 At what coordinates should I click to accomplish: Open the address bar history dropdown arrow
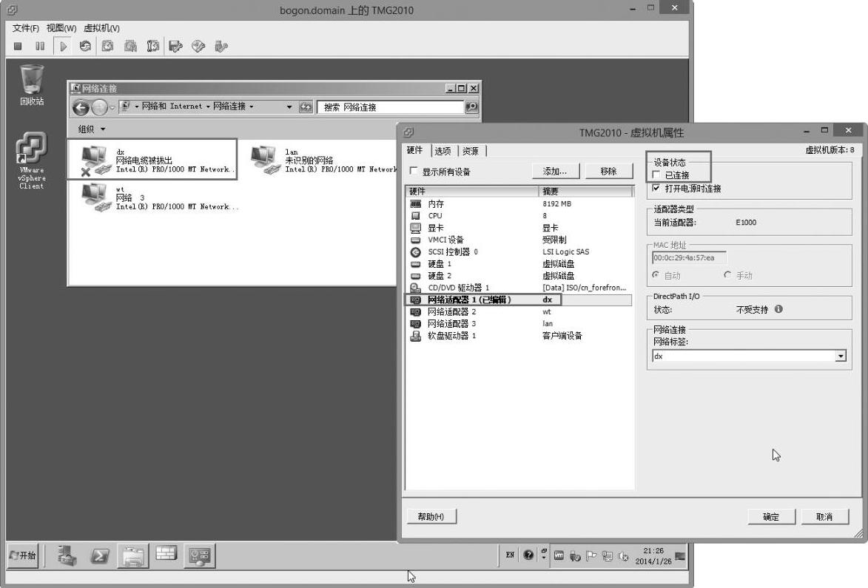[289, 107]
